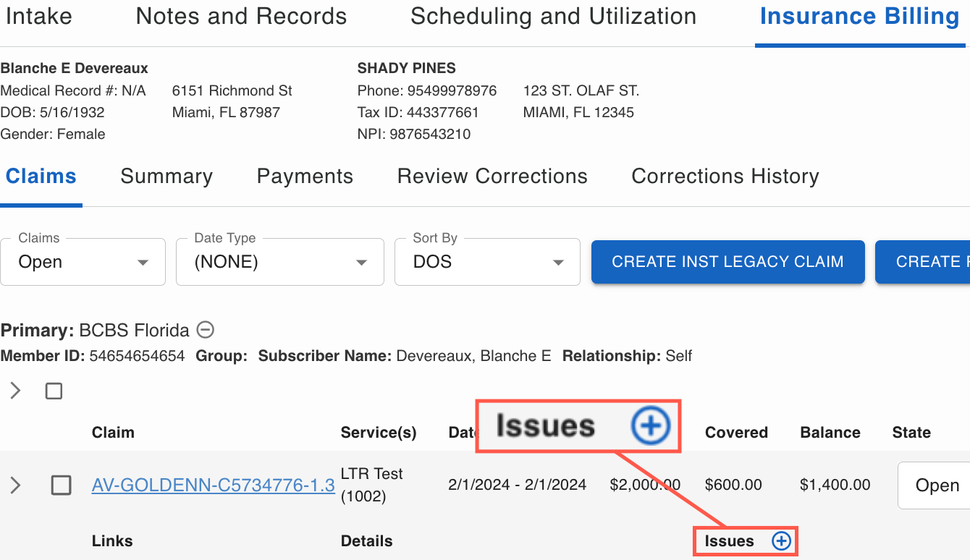This screenshot has height=560, width=970.
Task: Switch to the Intake tab
Action: click(38, 17)
